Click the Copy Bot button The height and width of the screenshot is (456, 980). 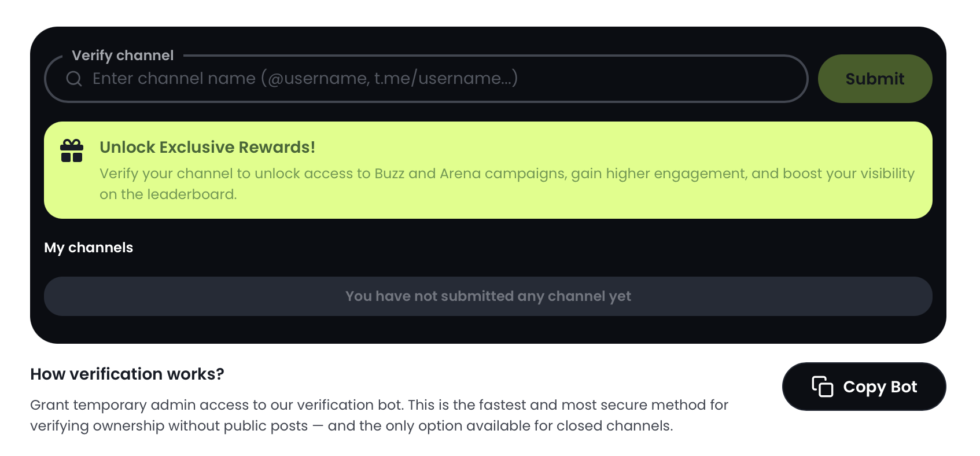click(x=864, y=387)
